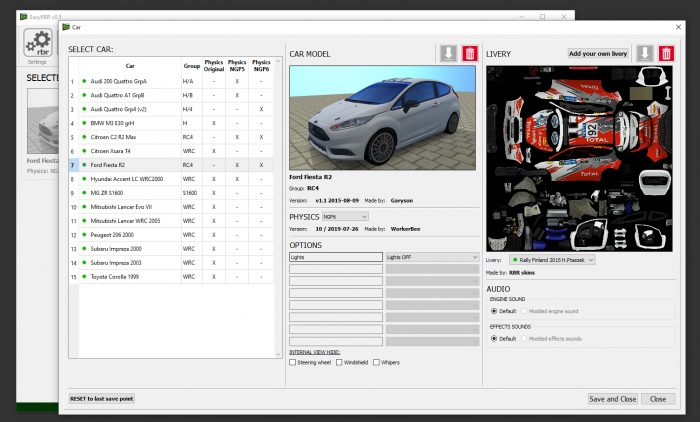700x422 pixels.
Task: Open the rbr Settings gear icon in EasyRBR window
Action: point(38,43)
